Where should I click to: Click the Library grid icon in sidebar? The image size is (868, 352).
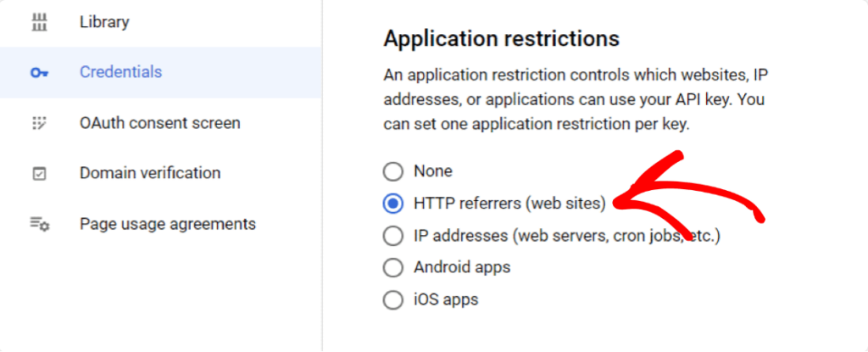39,23
